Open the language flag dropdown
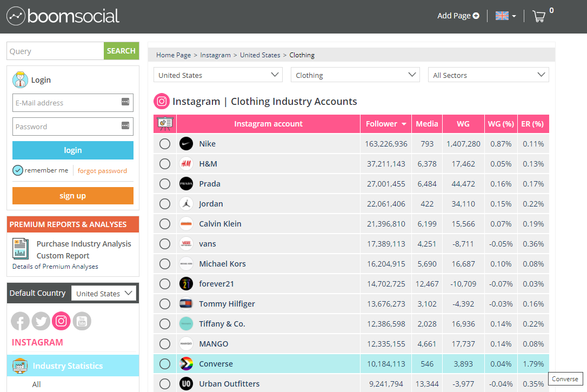Viewport: 587px width, 392px height. point(505,16)
